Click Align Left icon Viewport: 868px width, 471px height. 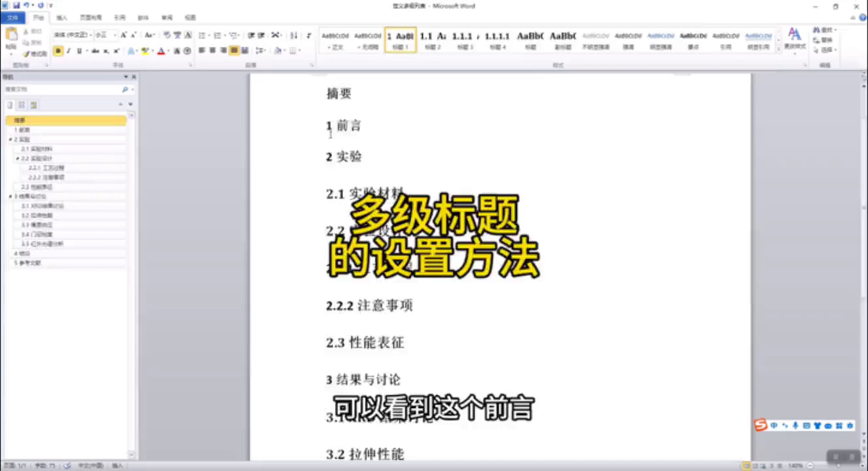(202, 51)
